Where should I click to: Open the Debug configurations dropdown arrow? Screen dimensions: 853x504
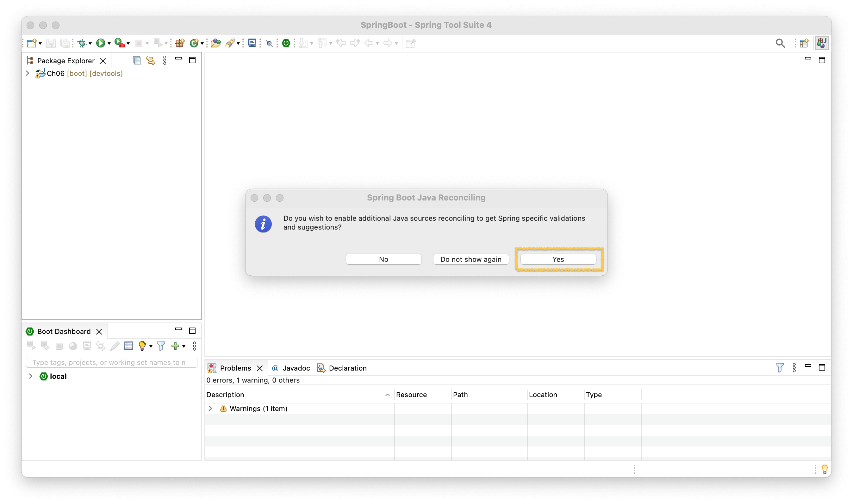coord(90,44)
